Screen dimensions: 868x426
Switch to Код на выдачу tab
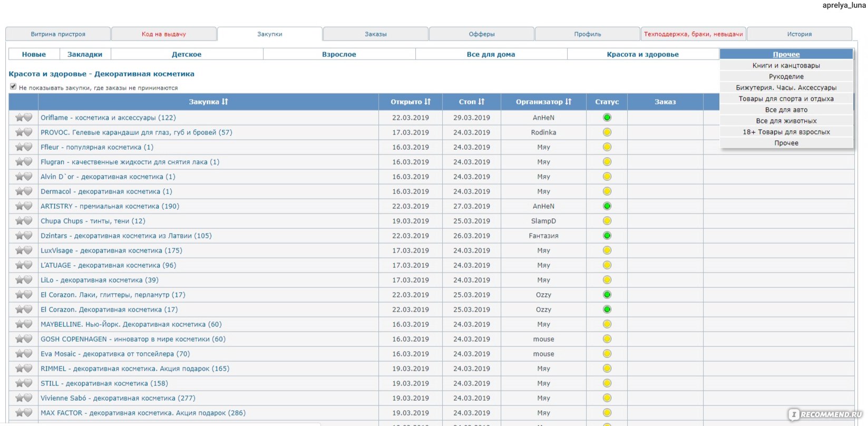click(164, 34)
